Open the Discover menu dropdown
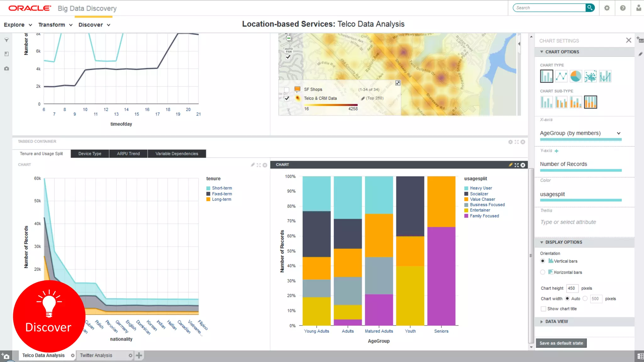644x362 pixels. coord(94,25)
